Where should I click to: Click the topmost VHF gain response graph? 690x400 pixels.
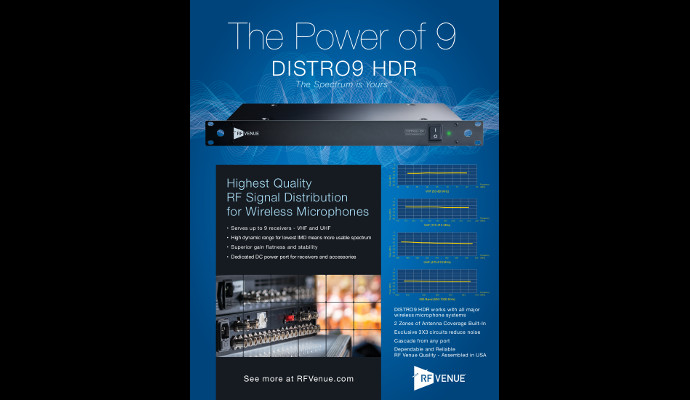437,175
